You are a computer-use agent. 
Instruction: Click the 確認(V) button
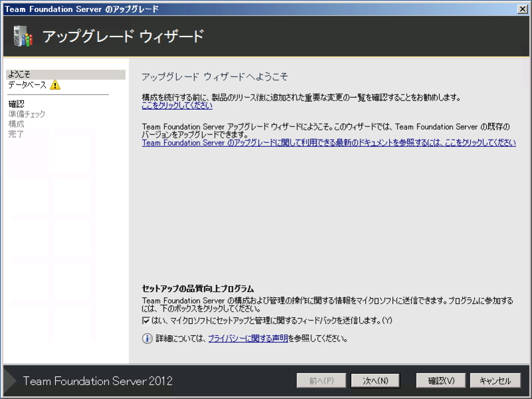coord(441,380)
